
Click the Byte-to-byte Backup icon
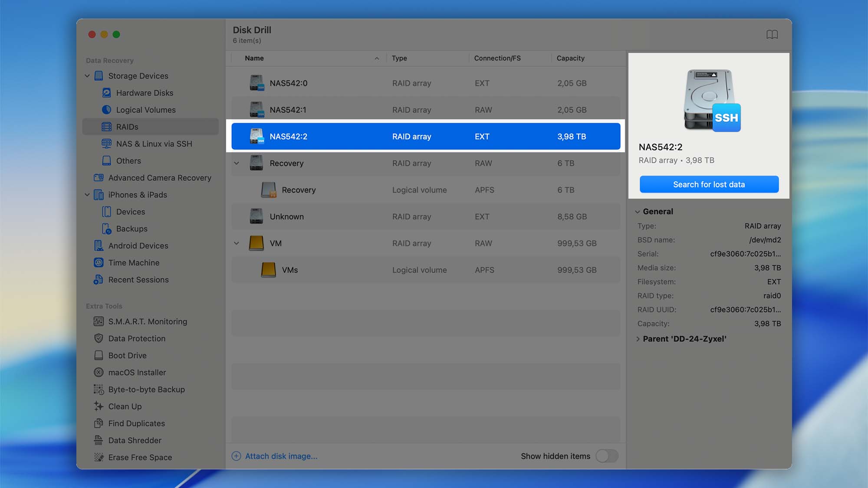(x=99, y=390)
